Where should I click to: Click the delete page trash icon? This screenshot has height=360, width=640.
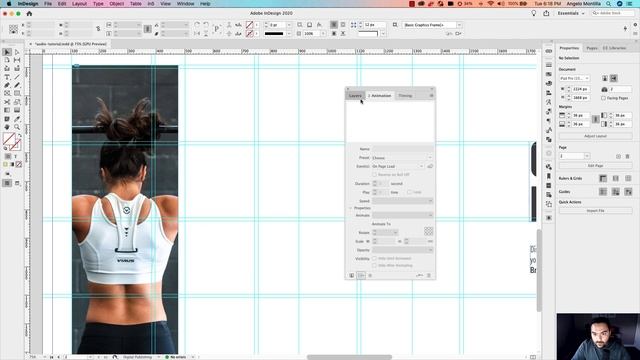(628, 156)
